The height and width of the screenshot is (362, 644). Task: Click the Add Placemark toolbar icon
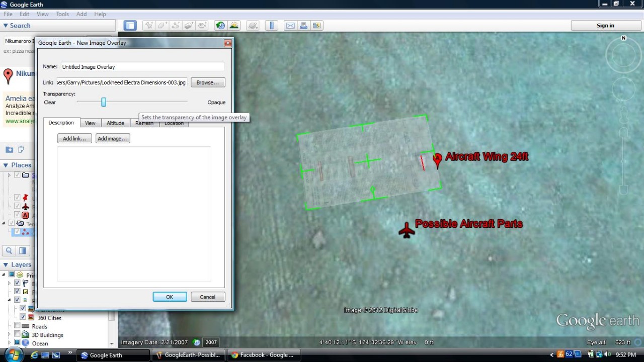click(x=149, y=26)
